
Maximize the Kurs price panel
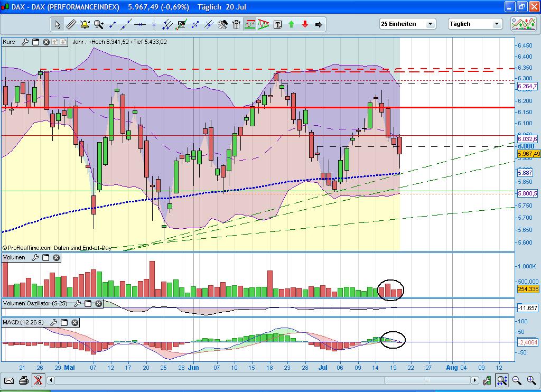coord(35,42)
